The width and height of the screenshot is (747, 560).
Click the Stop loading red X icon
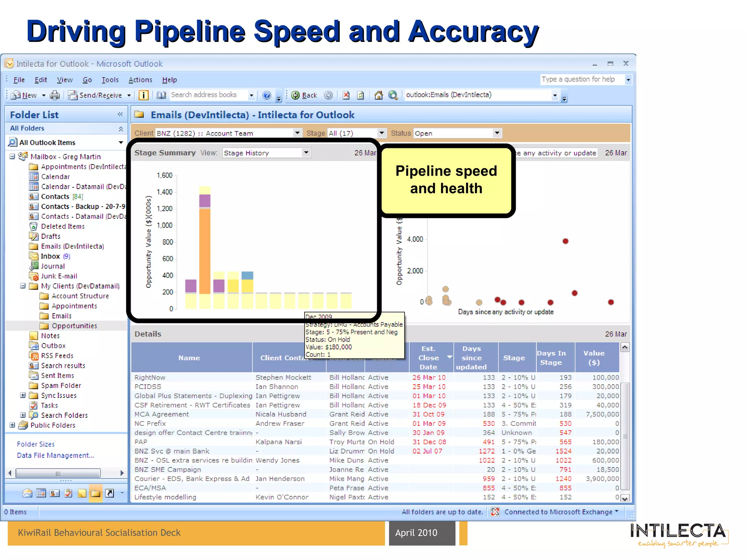pos(346,95)
